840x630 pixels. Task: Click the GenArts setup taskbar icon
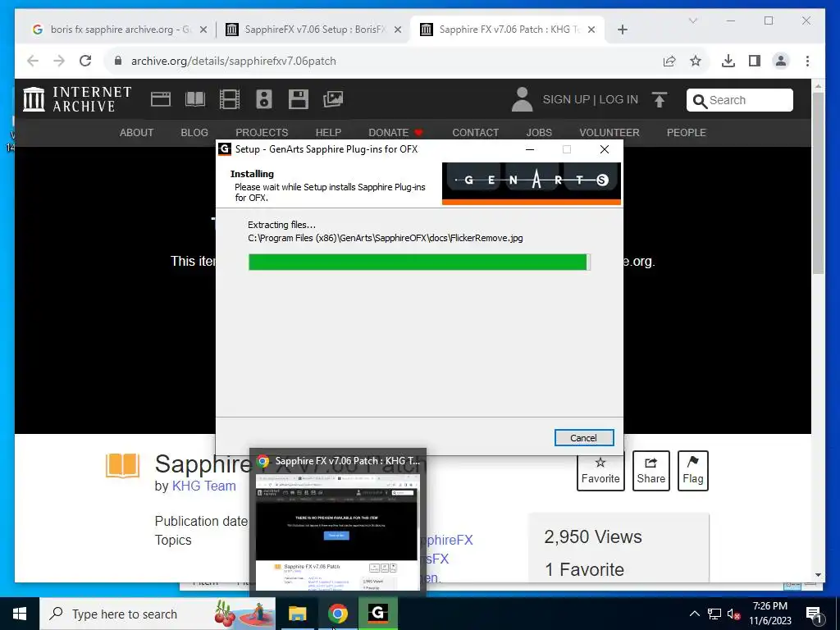[x=377, y=613]
